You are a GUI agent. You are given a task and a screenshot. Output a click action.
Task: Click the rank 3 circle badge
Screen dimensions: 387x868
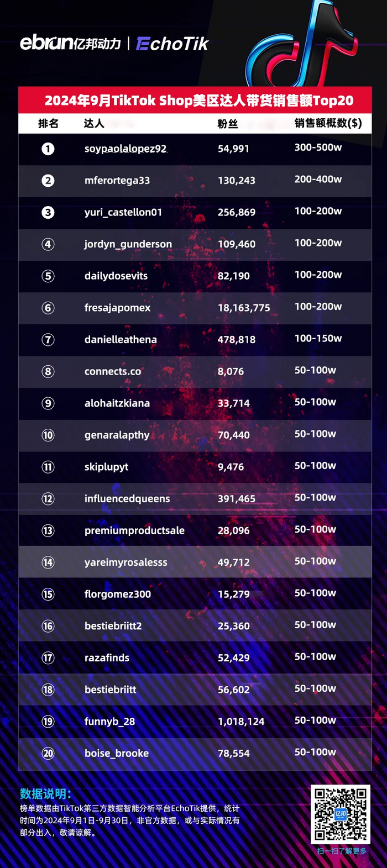(48, 212)
